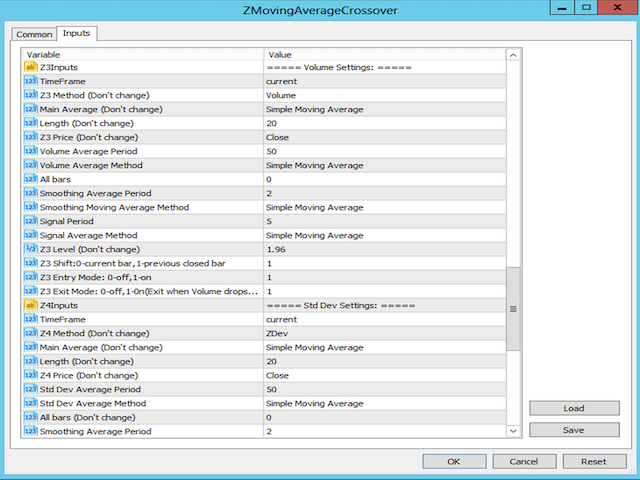Open TimeFrame value under Volume Settings

[385, 81]
